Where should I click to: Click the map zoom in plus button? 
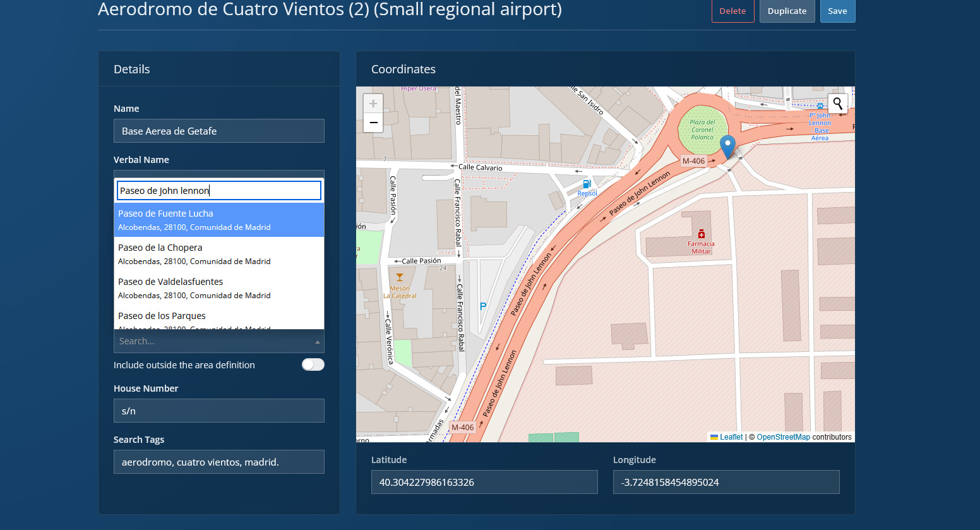click(373, 104)
